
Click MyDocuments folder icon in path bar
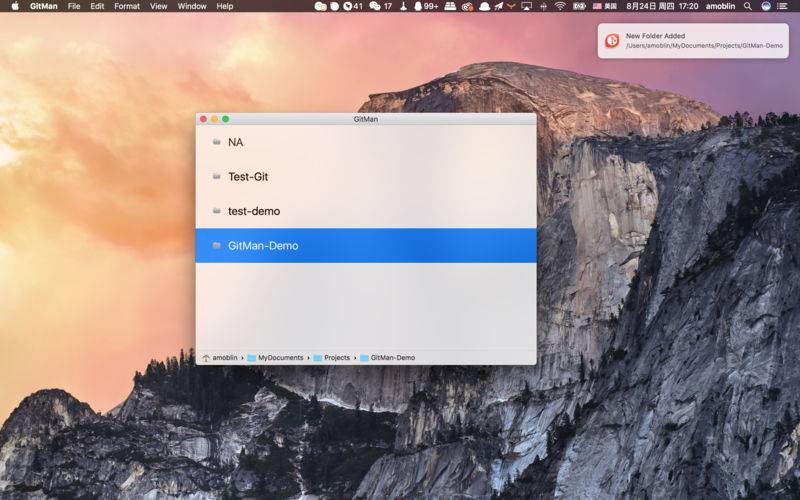252,358
